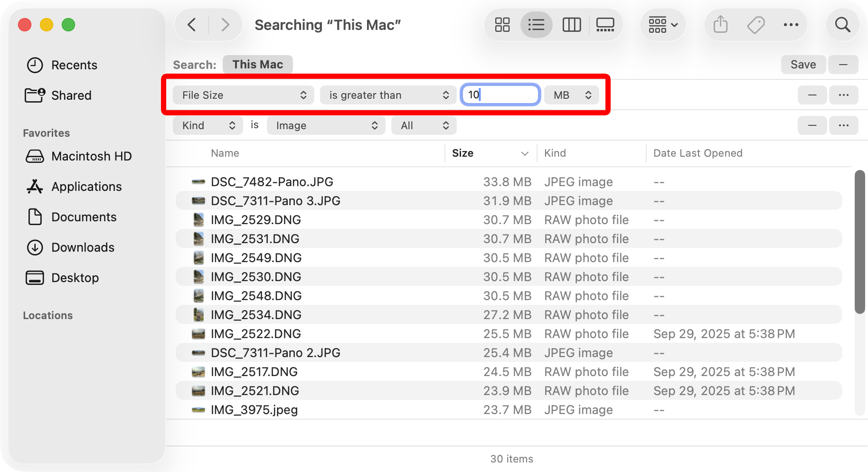The height and width of the screenshot is (472, 868).
Task: Open Spotlight search with the magnifier icon
Action: (x=842, y=24)
